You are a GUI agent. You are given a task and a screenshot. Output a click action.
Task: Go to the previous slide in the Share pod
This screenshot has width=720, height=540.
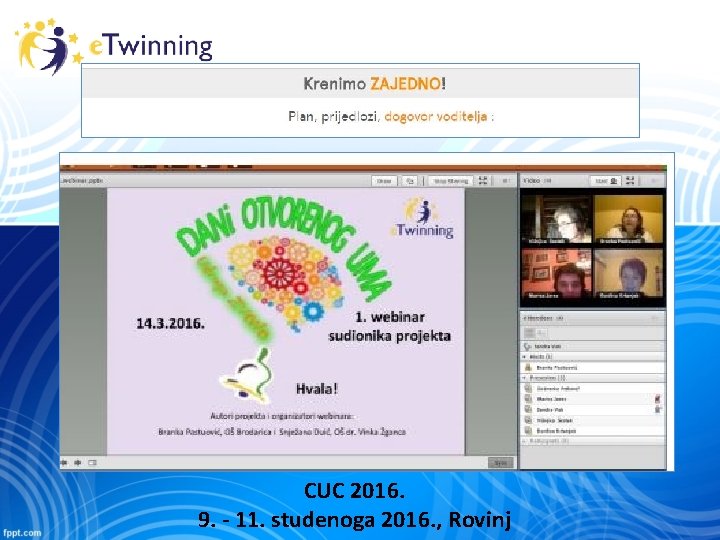(x=64, y=462)
